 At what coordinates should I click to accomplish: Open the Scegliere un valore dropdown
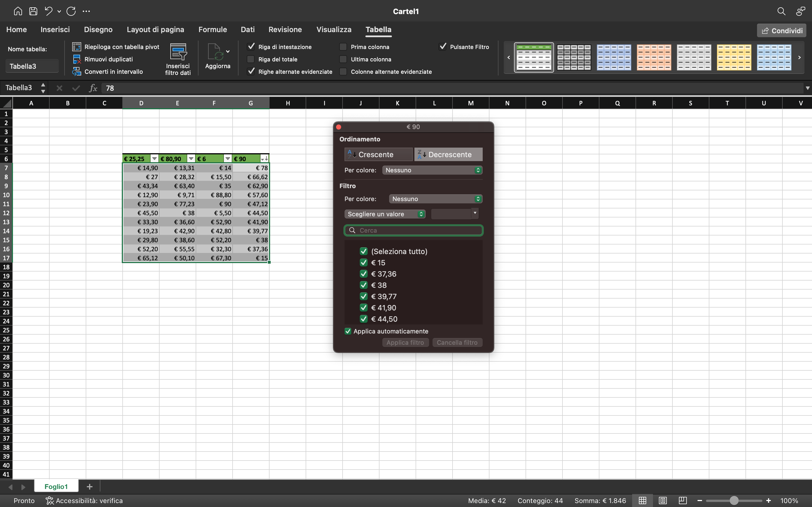coord(385,214)
